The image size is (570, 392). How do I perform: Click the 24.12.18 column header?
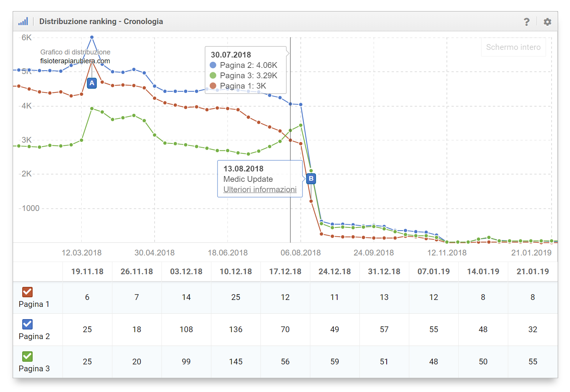click(x=335, y=272)
